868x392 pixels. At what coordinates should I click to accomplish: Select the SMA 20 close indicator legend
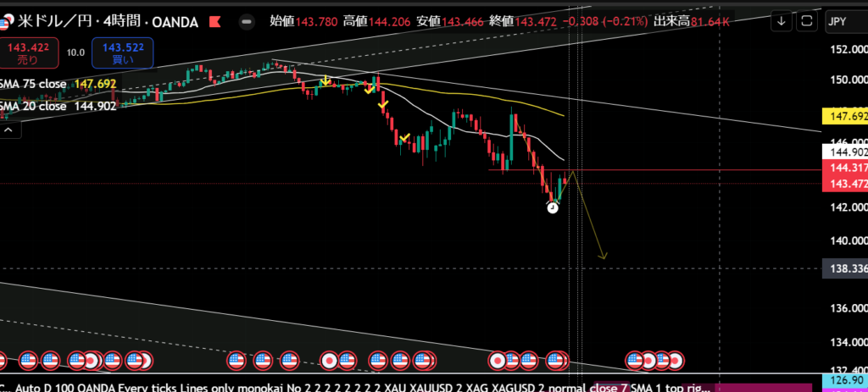[34, 107]
